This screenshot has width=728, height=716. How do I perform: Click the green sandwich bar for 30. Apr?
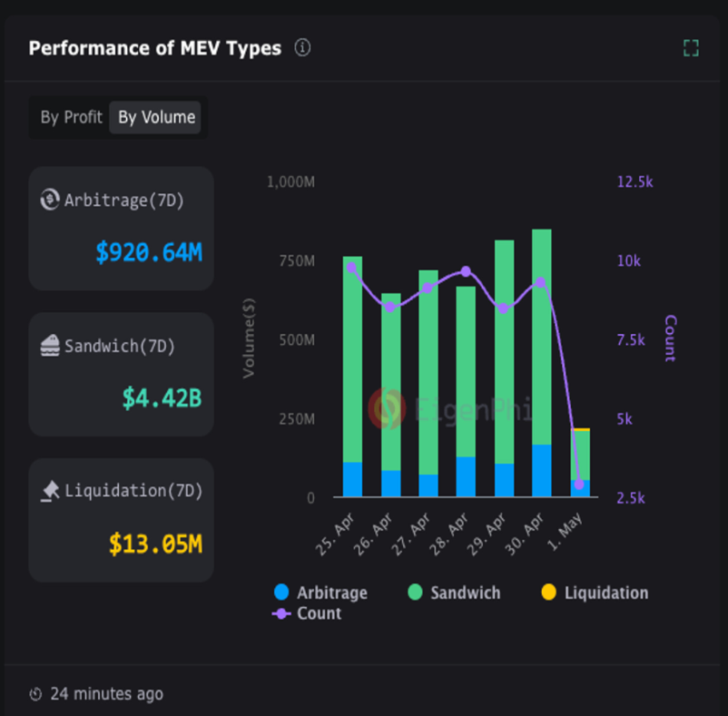pos(541,336)
